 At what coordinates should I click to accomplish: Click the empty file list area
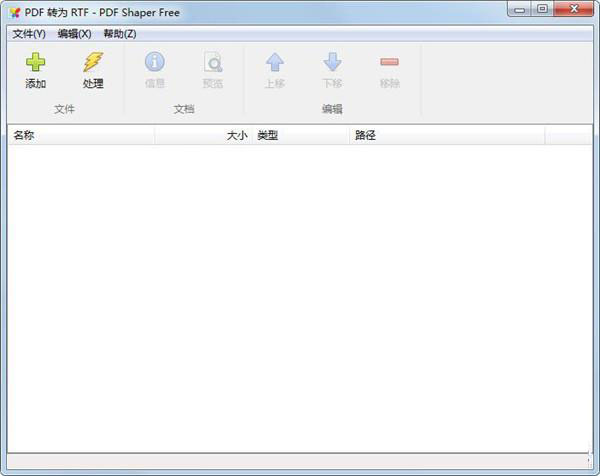tap(300, 298)
